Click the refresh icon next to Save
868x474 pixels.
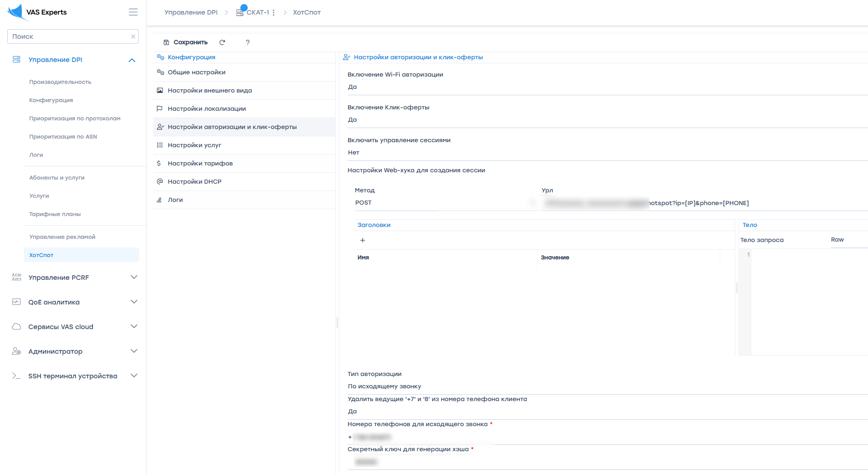[x=222, y=42]
